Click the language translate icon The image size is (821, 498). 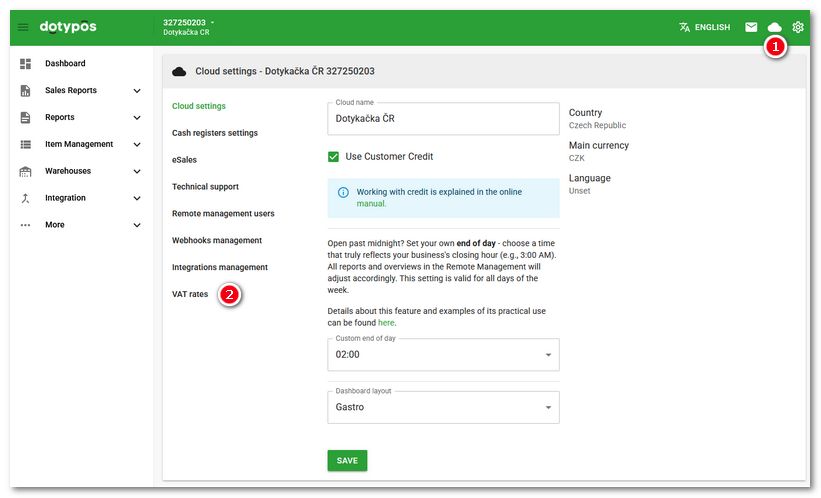(x=684, y=27)
